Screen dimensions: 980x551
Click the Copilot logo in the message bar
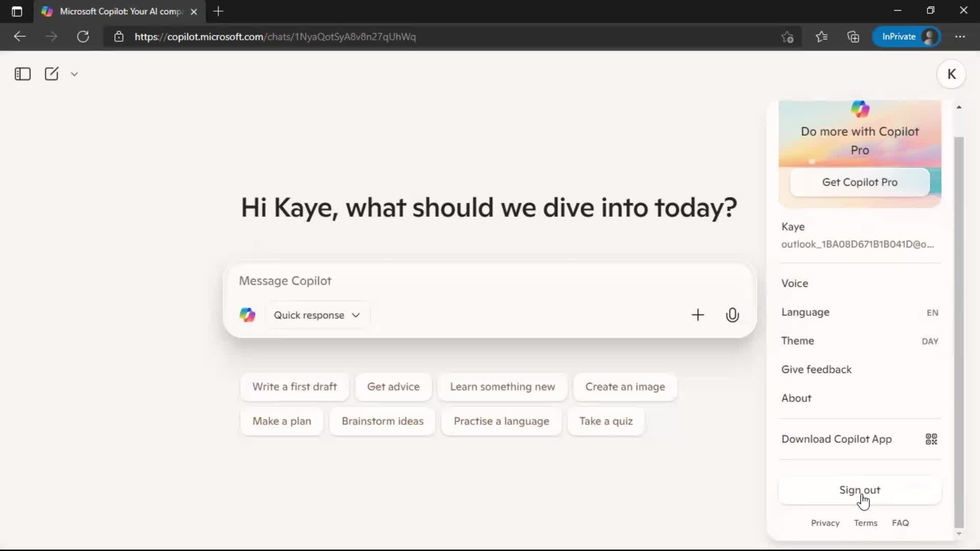(247, 315)
